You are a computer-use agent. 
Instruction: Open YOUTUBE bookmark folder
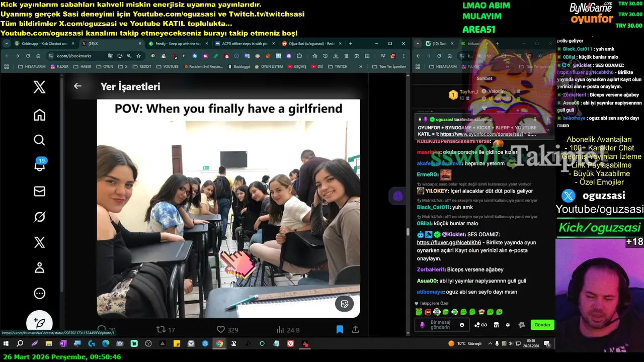(167, 66)
